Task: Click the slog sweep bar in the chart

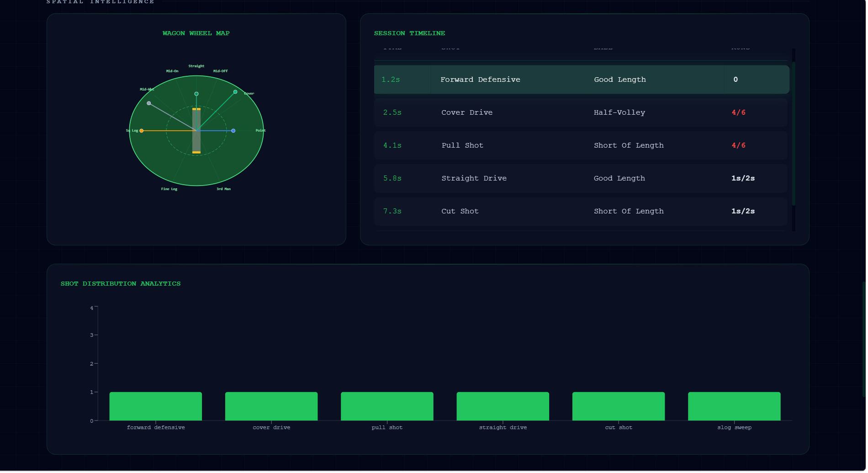Action: point(734,406)
